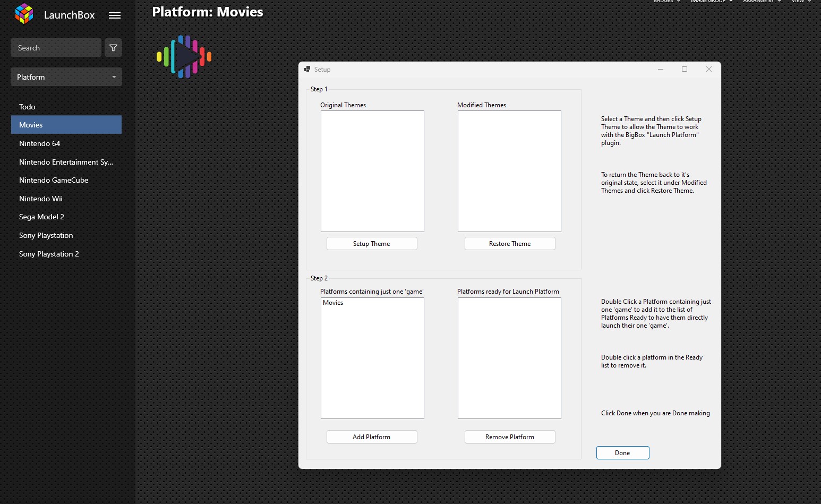This screenshot has height=504, width=821.
Task: Click the Setup Theme button
Action: coord(372,244)
